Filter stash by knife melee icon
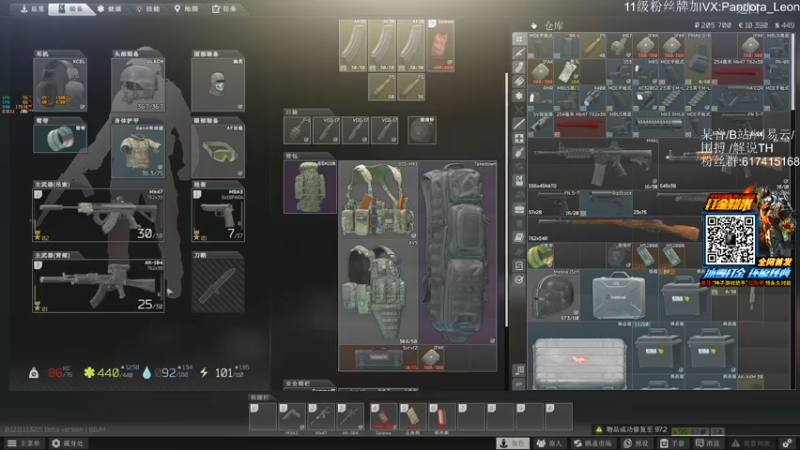800x450 pixels. pos(519,124)
